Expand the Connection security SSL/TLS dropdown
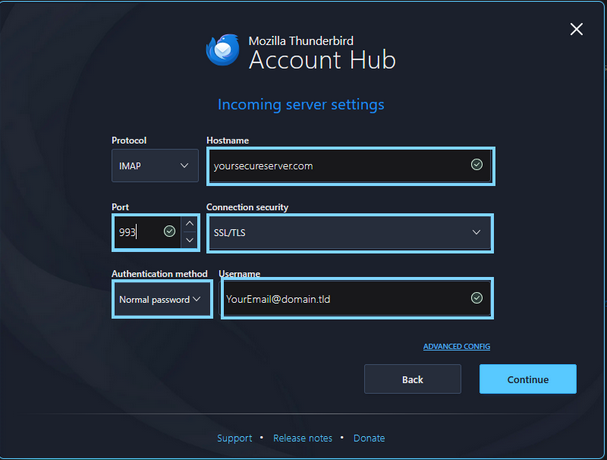 click(349, 232)
